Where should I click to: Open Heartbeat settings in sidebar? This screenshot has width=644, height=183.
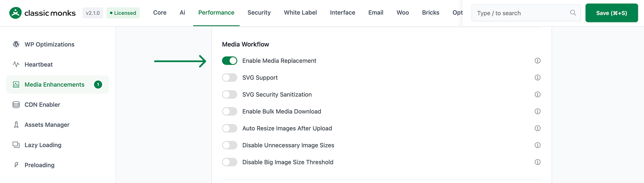57,64
